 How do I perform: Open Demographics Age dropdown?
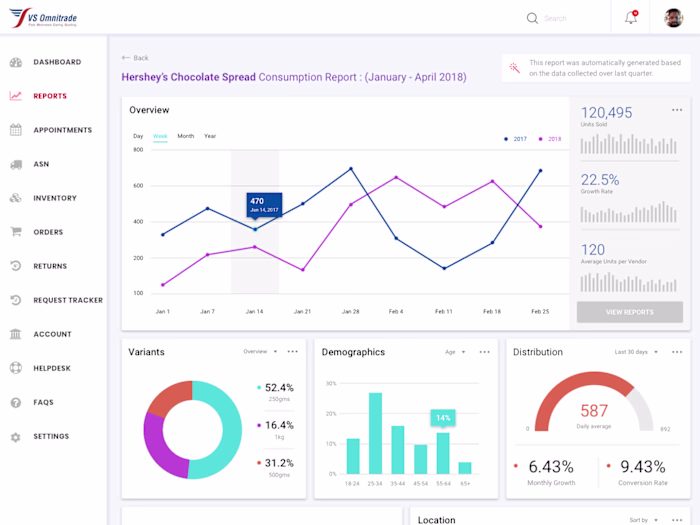click(x=455, y=352)
